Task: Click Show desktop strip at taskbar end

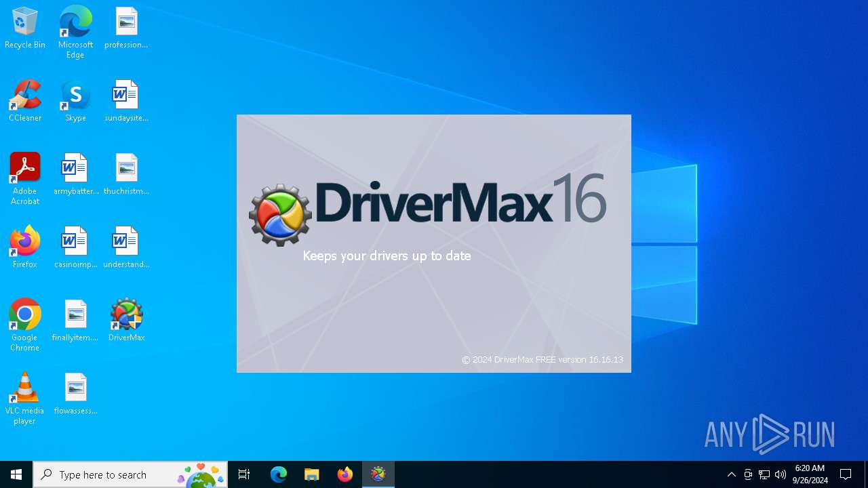Action: pyautogui.click(x=866, y=474)
